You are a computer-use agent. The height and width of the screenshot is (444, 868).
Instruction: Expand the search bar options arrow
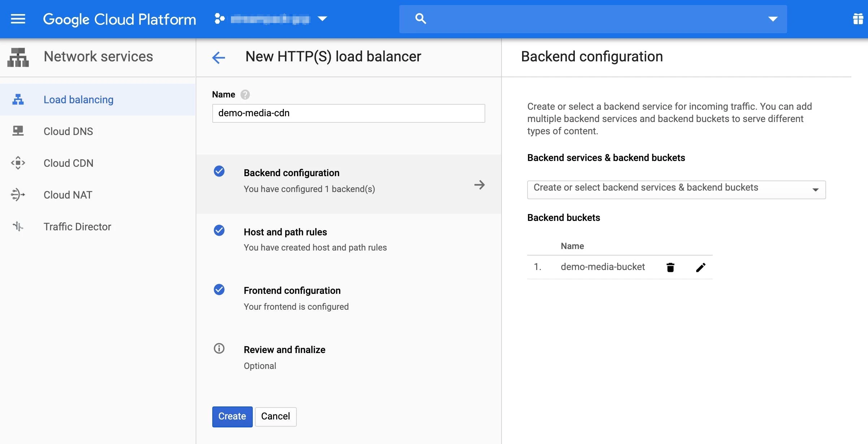pyautogui.click(x=773, y=19)
